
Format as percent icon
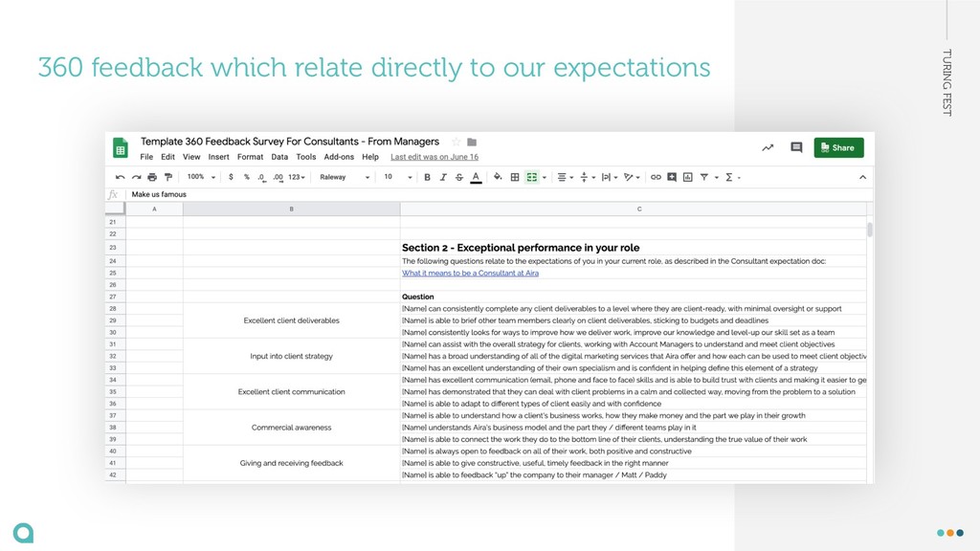pyautogui.click(x=246, y=177)
